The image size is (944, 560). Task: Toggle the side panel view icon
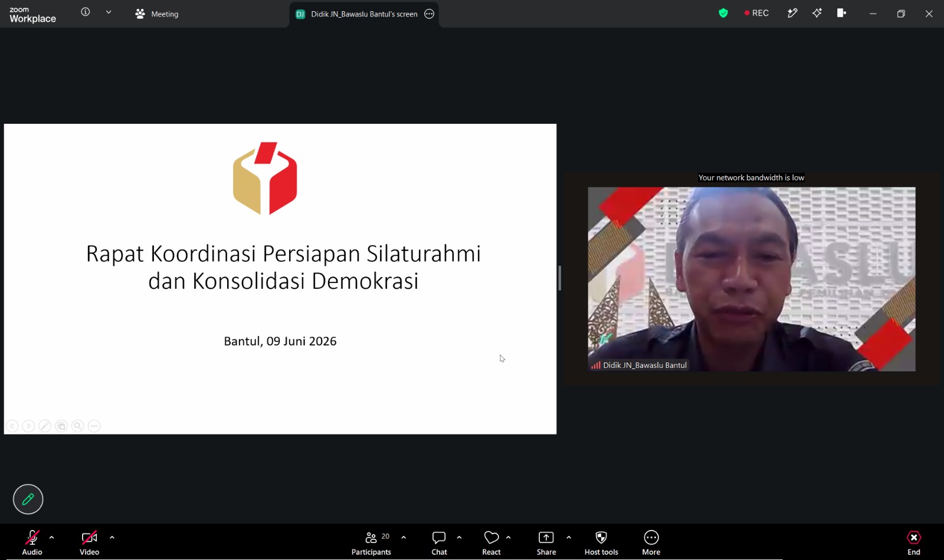[x=842, y=13]
